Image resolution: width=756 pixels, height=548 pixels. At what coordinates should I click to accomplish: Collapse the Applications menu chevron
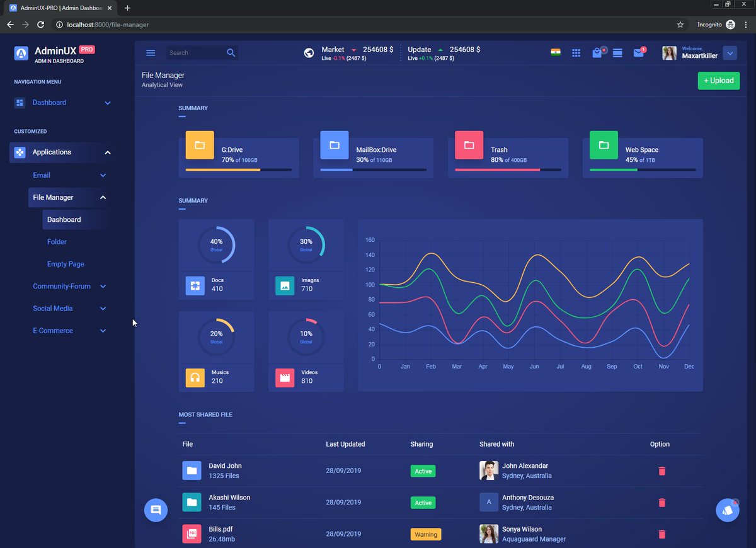107,152
